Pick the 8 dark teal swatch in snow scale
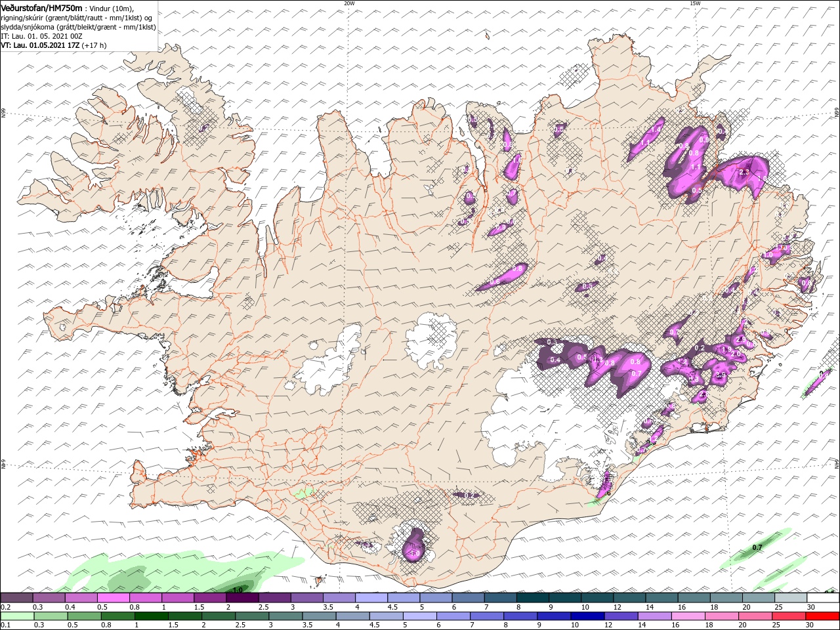The width and height of the screenshot is (840, 630). [532, 598]
